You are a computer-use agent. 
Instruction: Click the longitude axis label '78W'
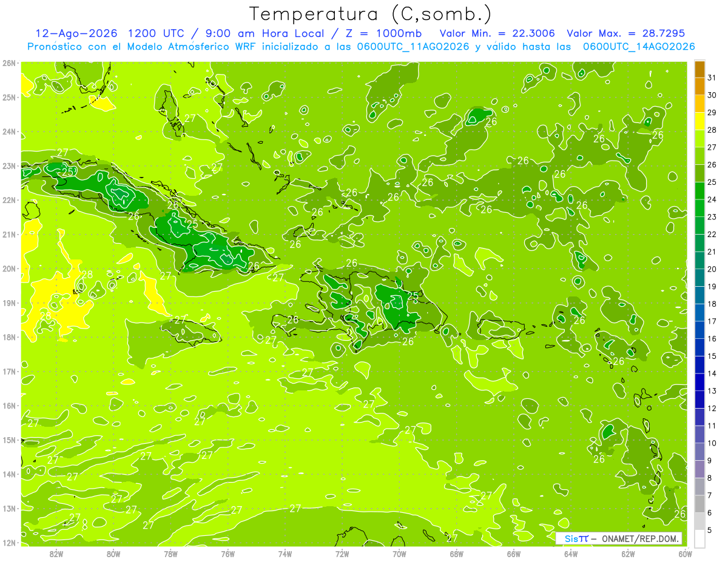tap(170, 554)
